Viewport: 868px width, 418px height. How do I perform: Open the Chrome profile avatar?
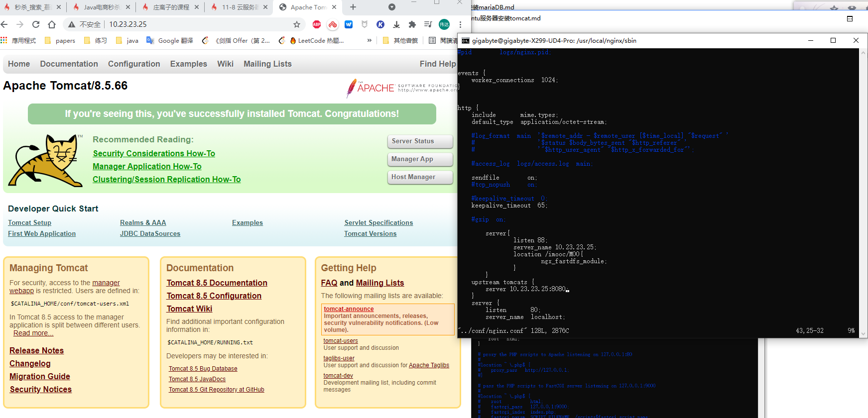pos(444,24)
